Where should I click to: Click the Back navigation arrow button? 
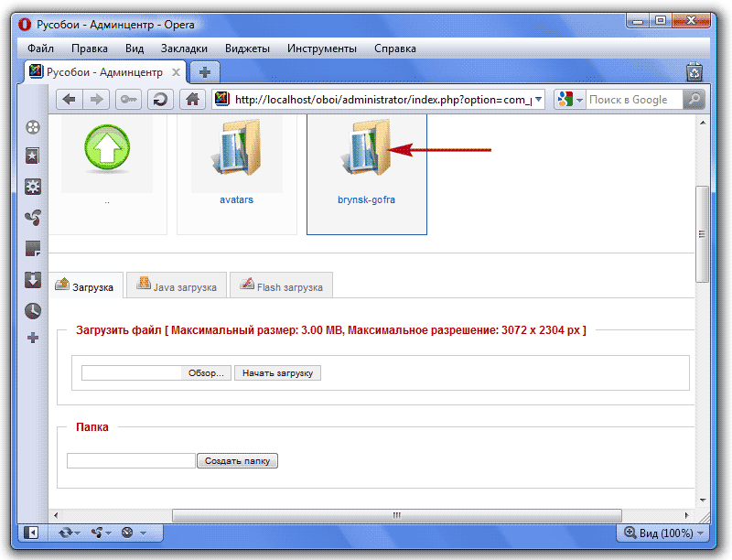pos(69,100)
